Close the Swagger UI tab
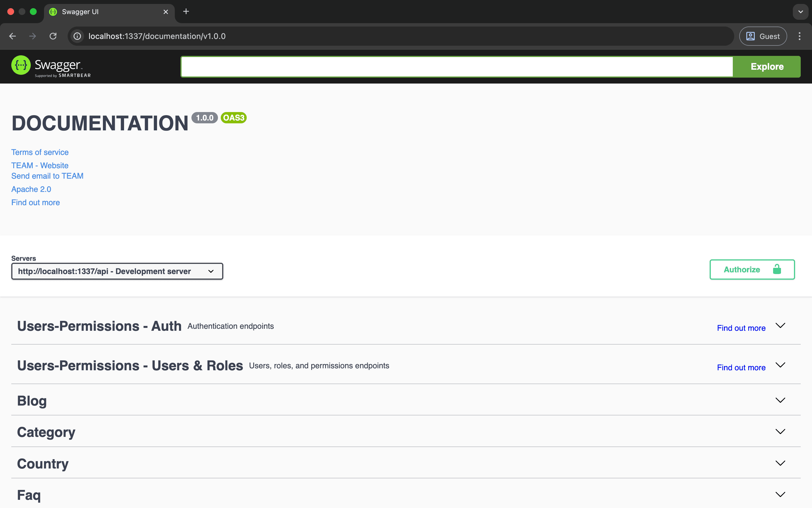Screen dimensions: 812x508 [x=166, y=12]
